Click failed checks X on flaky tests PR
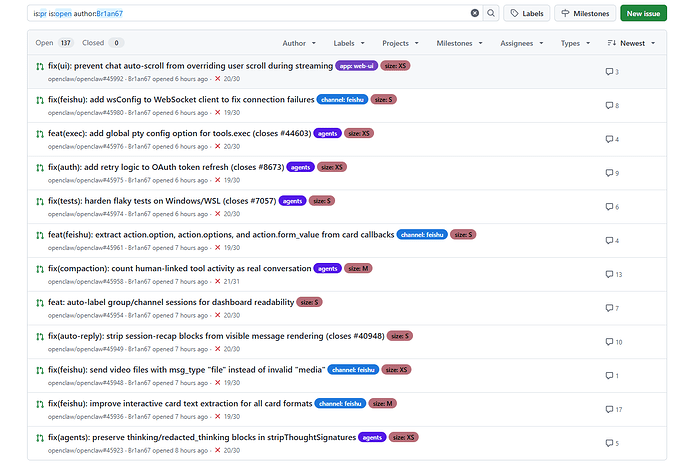The height and width of the screenshot is (463, 690). [217, 214]
